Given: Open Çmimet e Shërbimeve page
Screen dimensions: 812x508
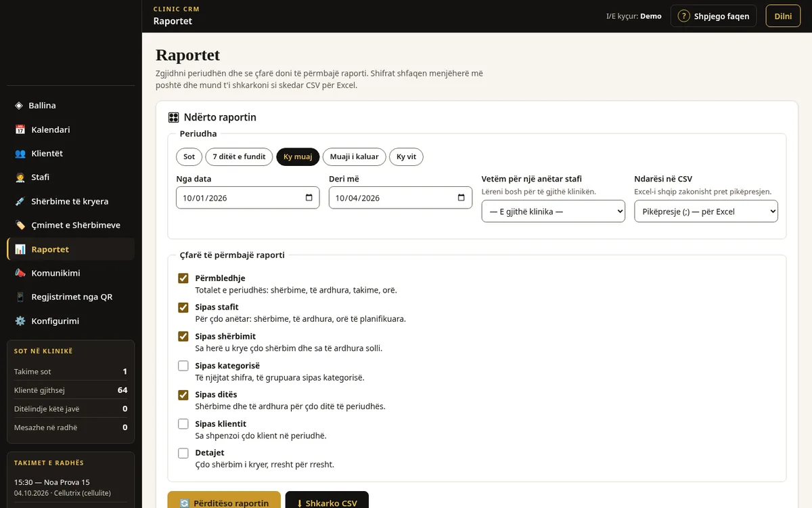Looking at the screenshot, I should point(70,225).
